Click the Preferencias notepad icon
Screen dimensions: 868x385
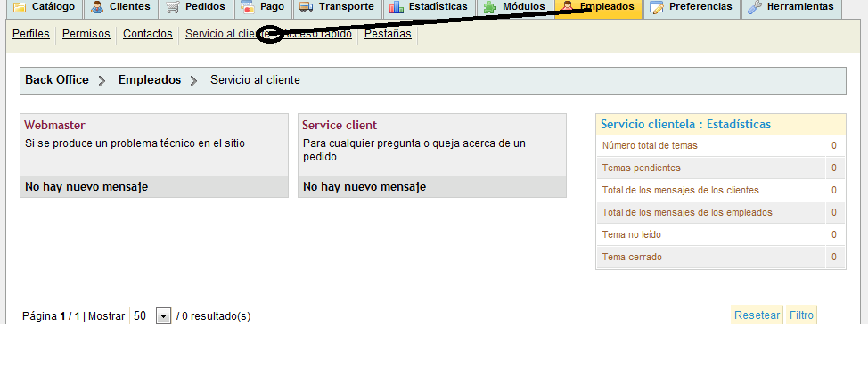click(657, 8)
